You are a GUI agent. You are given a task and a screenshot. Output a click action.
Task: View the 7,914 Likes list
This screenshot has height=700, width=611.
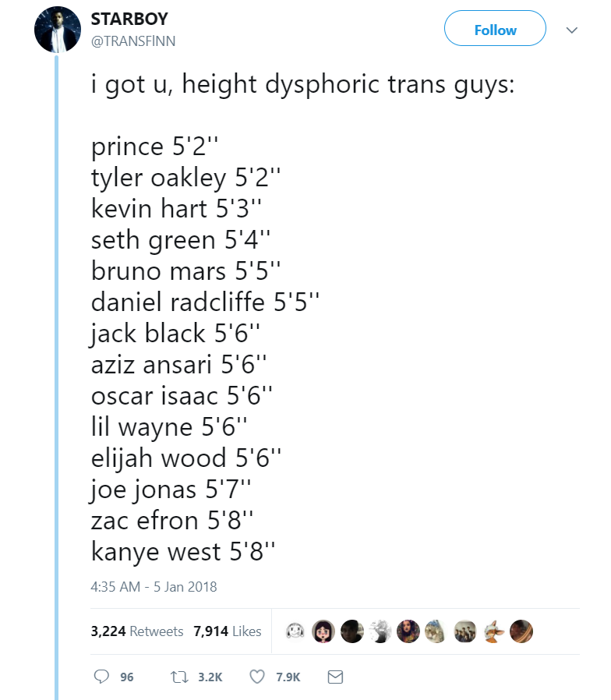click(x=228, y=631)
